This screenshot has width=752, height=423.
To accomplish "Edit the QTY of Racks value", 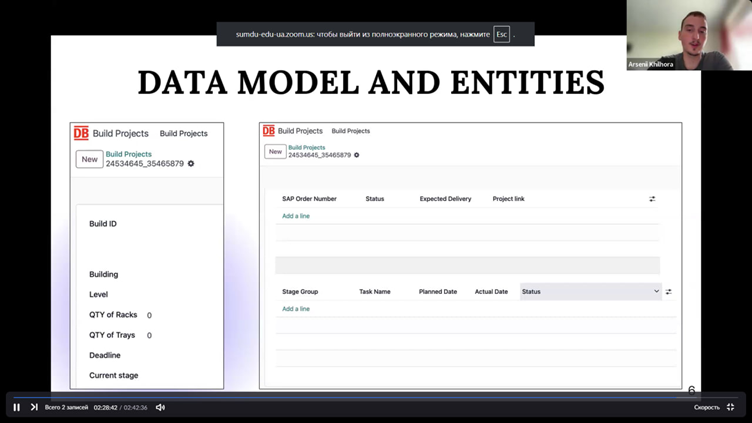I will 149,315.
